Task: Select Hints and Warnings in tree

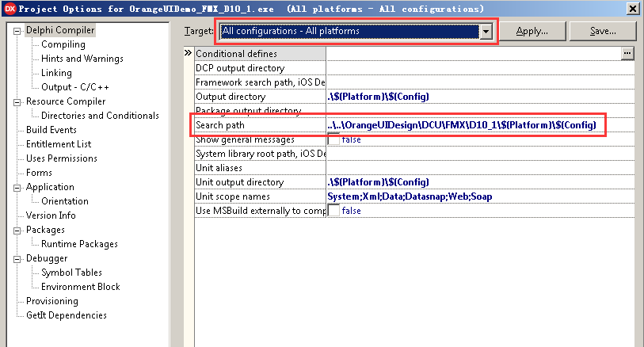Action: tap(82, 59)
